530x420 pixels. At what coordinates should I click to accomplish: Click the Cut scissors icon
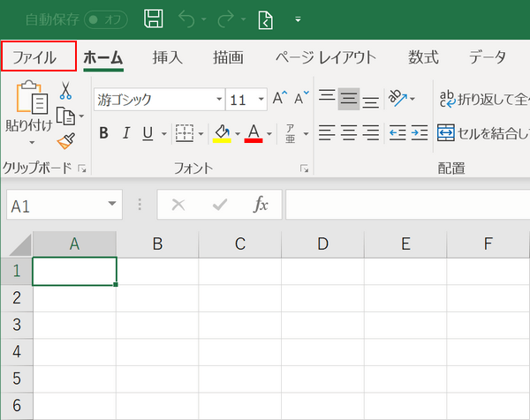click(65, 91)
